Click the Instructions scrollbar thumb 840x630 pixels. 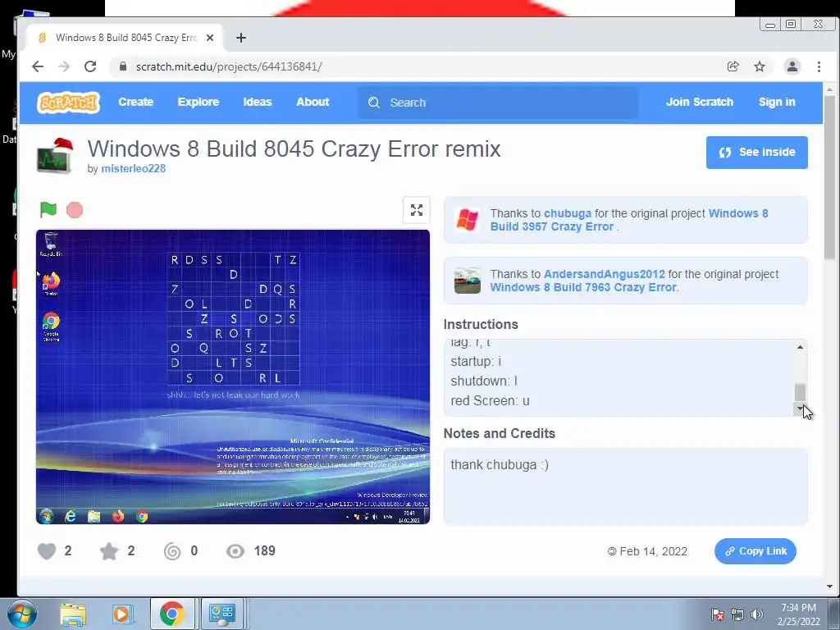pyautogui.click(x=800, y=392)
